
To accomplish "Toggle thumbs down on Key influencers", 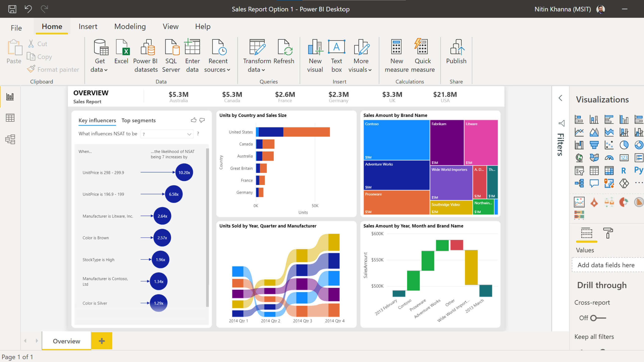I will pyautogui.click(x=202, y=120).
